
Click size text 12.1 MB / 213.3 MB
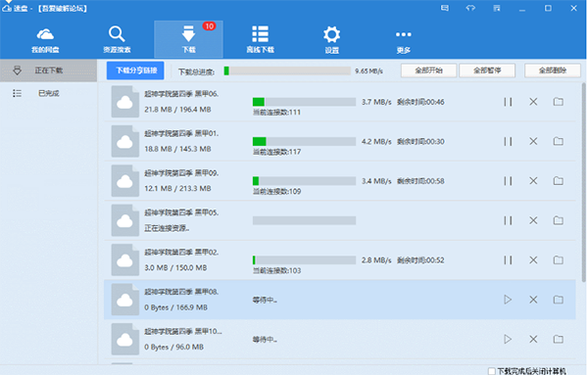point(177,188)
